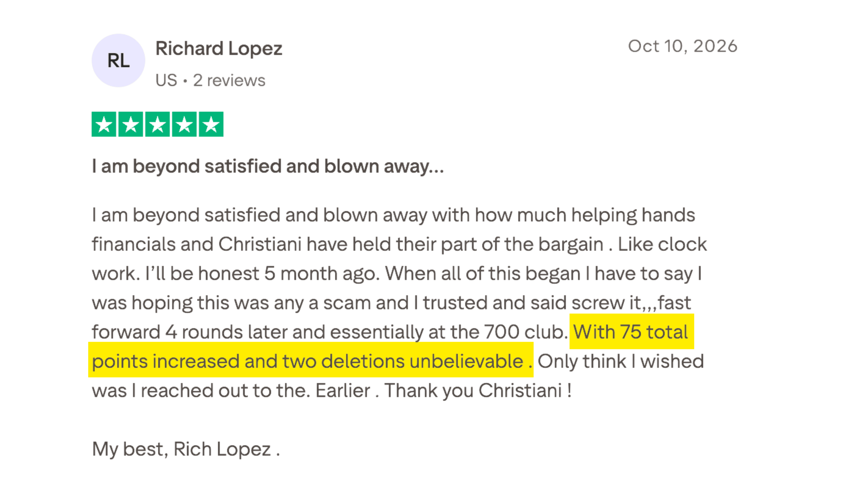The image size is (868, 488).
Task: Open Richard Lopez's reviewer profile name
Action: click(219, 49)
